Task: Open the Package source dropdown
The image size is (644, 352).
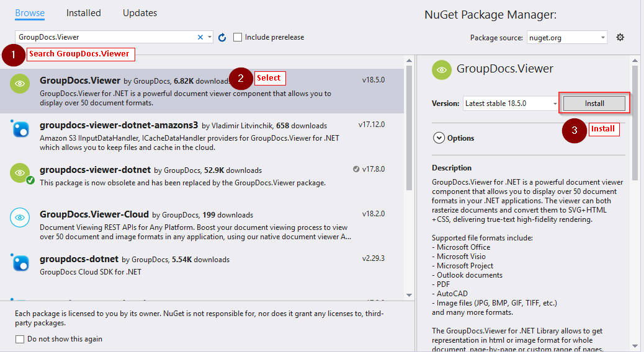Action: (567, 38)
